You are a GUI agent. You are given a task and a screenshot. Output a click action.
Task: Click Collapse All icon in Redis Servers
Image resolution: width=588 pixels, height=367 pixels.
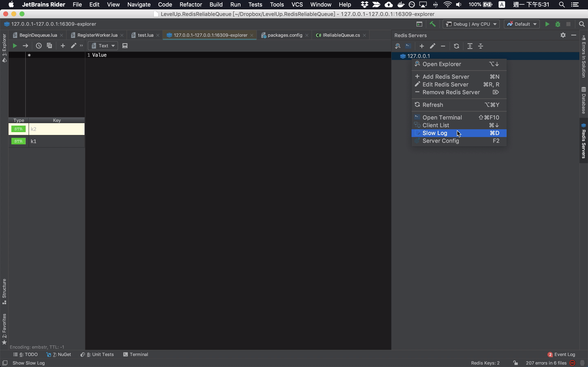coord(481,46)
